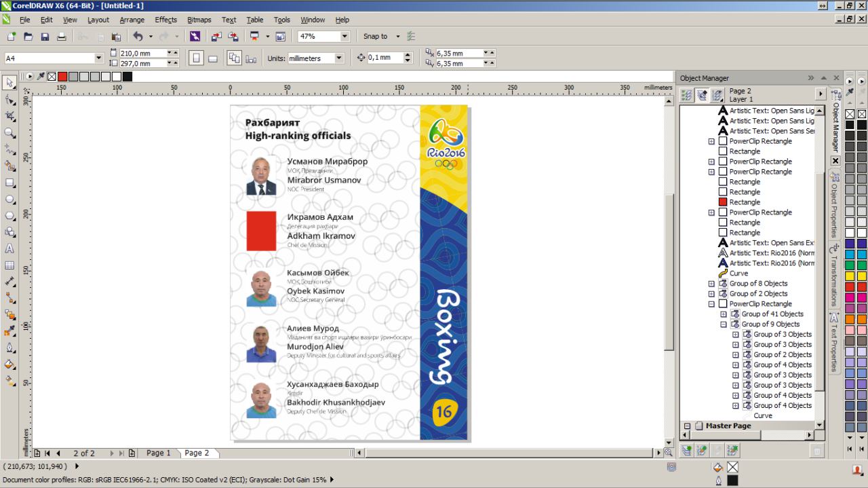868x488 pixels.
Task: Pick black swatch in document palette
Action: [x=127, y=77]
